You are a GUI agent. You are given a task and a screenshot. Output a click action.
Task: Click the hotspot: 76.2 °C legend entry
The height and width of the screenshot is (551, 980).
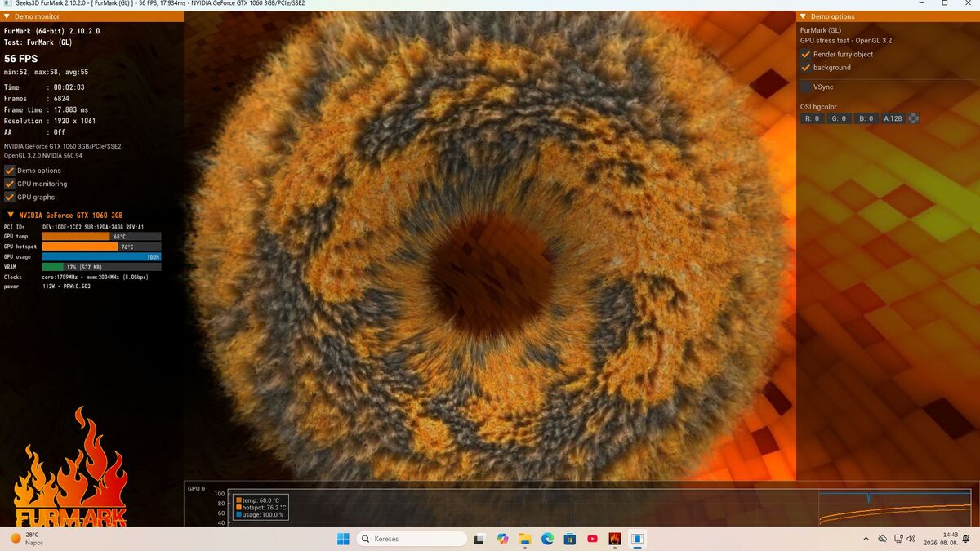point(261,508)
